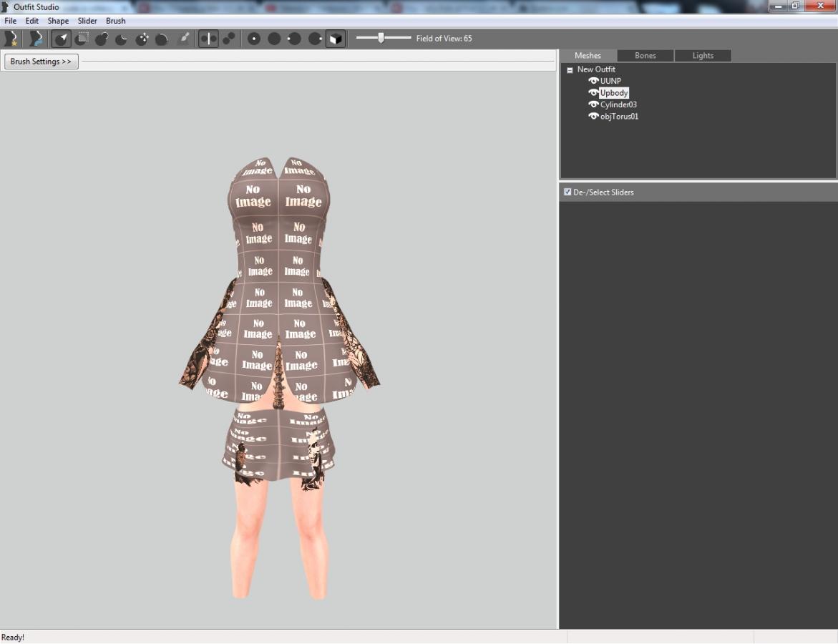The width and height of the screenshot is (838, 644).
Task: Click the Outfit Studio title bar icon
Action: pos(5,7)
